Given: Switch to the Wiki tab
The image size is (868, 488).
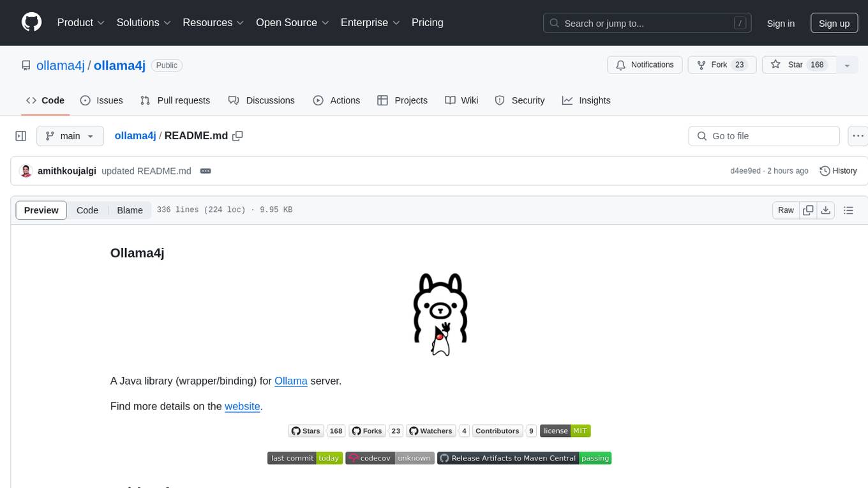Looking at the screenshot, I should (461, 100).
